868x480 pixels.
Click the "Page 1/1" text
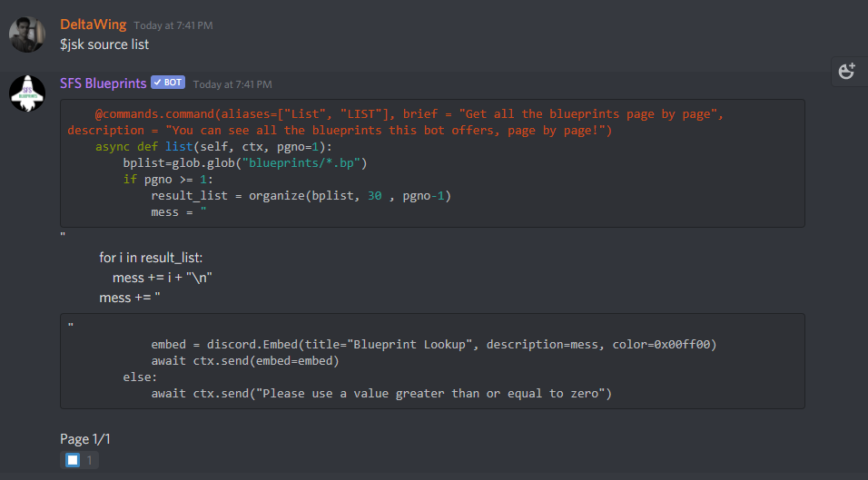coord(85,439)
